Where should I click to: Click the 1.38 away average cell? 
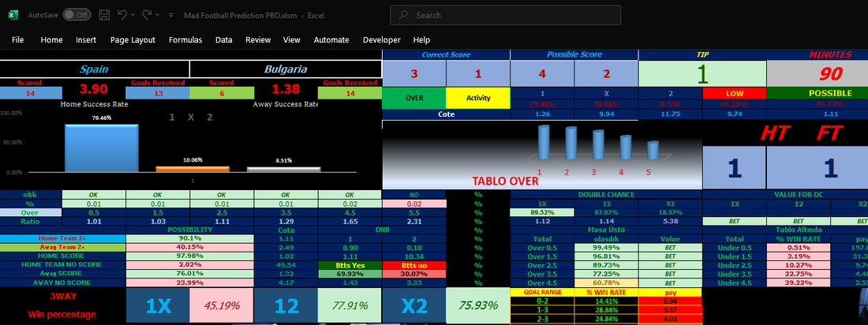[x=286, y=88]
